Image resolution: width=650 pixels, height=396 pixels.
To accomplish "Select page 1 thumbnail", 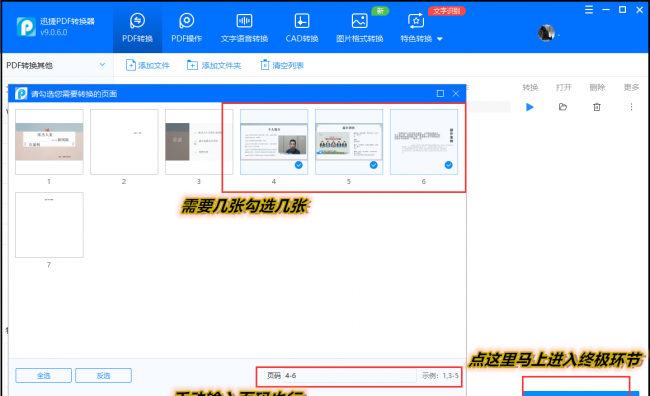I will pos(49,142).
